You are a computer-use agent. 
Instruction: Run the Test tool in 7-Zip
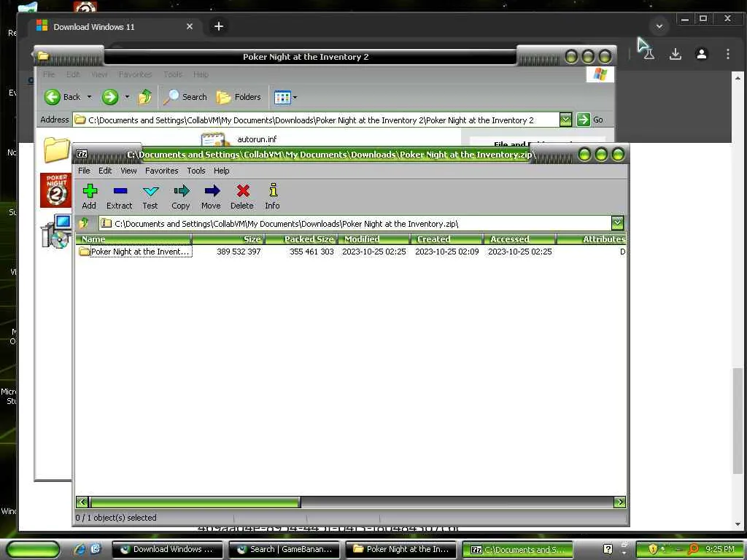pyautogui.click(x=150, y=197)
